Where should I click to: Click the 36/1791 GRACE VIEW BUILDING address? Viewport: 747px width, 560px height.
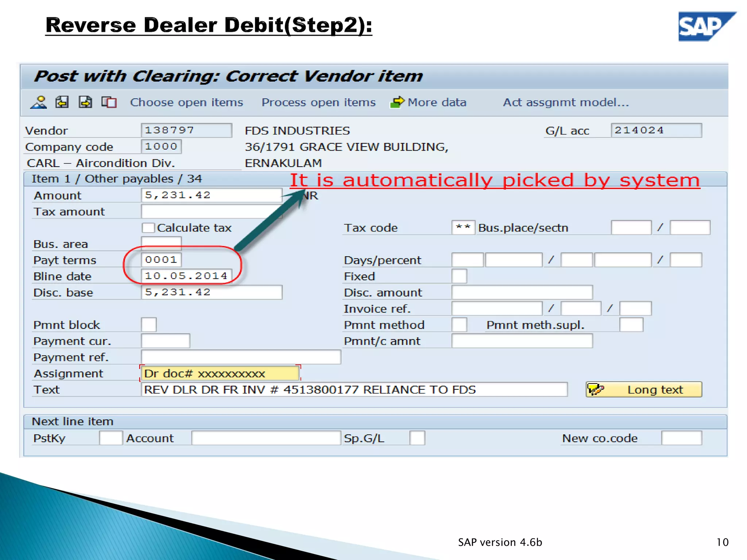(x=347, y=147)
